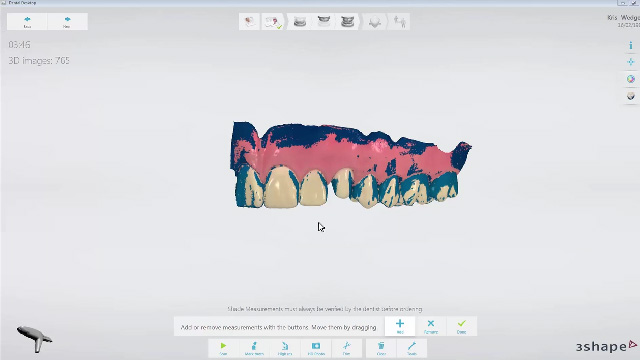The width and height of the screenshot is (640, 360).
Task: Open the patient send workflow step
Action: (x=400, y=21)
